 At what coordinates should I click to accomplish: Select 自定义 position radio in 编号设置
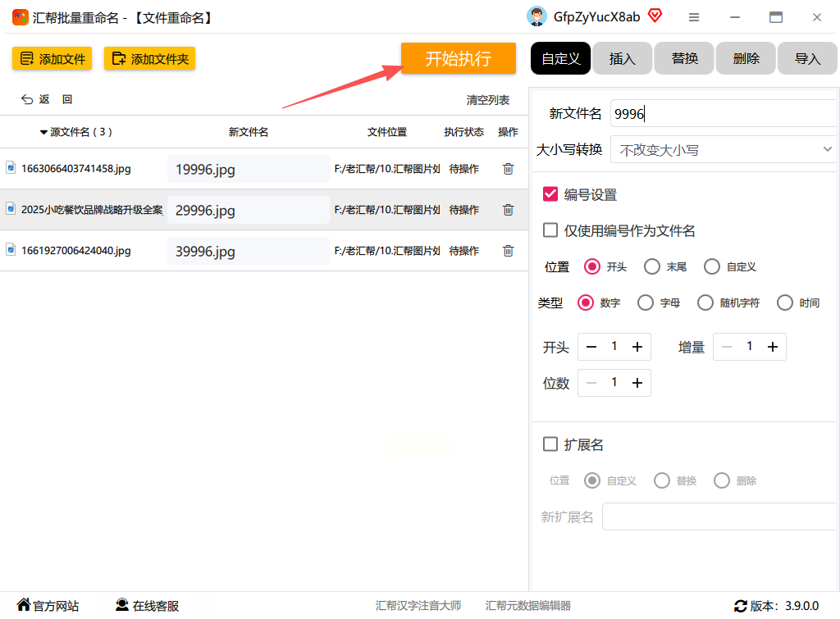point(712,266)
